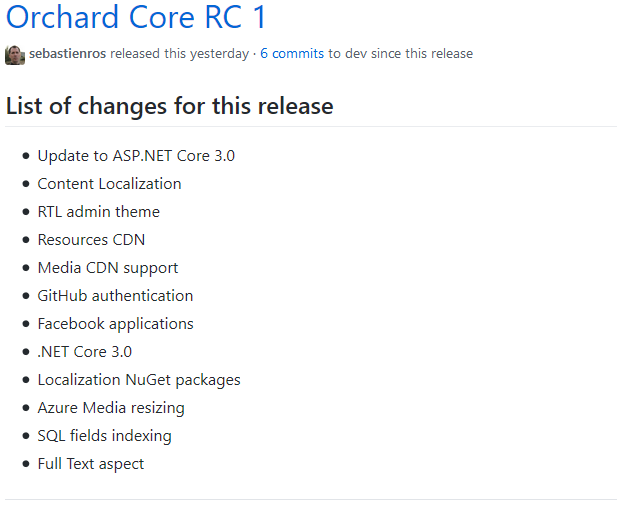Screen dimensions: 628x508
Task: Select 'Content Localization' list item
Action: coord(109,183)
